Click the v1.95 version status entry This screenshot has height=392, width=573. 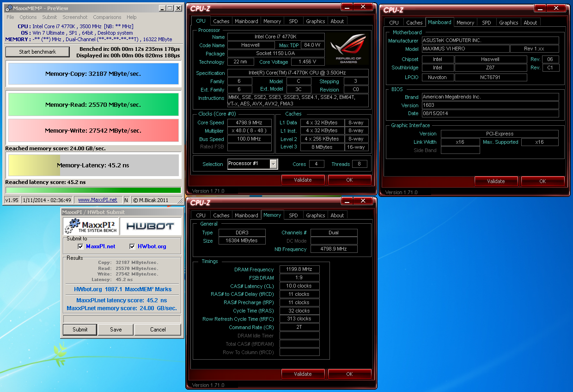[x=12, y=200]
